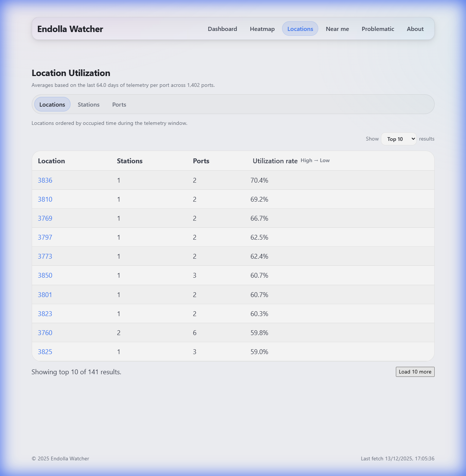The width and height of the screenshot is (466, 476).
Task: Open the Dashboard page
Action: tap(222, 29)
